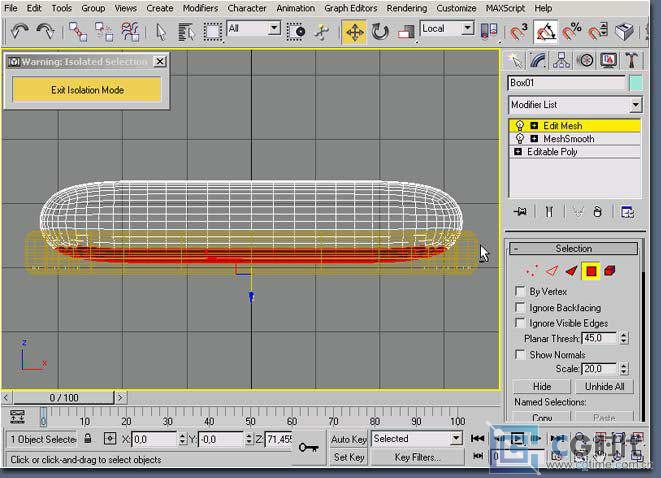Image resolution: width=661 pixels, height=478 pixels.
Task: Toggle the Edit Mesh lightbulb
Action: point(520,126)
